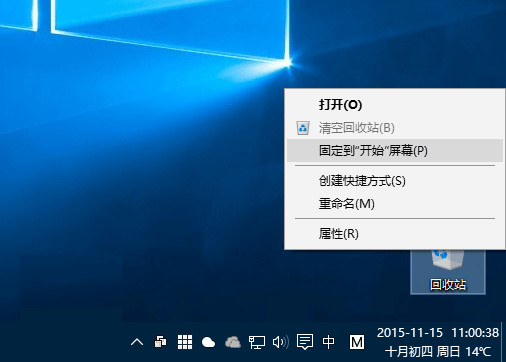The width and height of the screenshot is (506, 362).
Task: Open the Recycle Bin via 打开(O)
Action: 395,105
